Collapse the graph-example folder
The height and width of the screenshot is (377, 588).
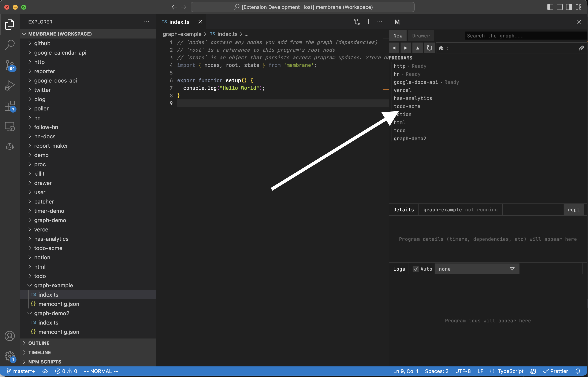point(88,285)
